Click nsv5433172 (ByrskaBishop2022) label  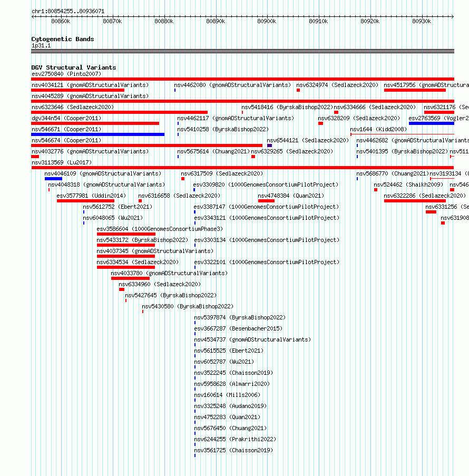click(x=142, y=240)
